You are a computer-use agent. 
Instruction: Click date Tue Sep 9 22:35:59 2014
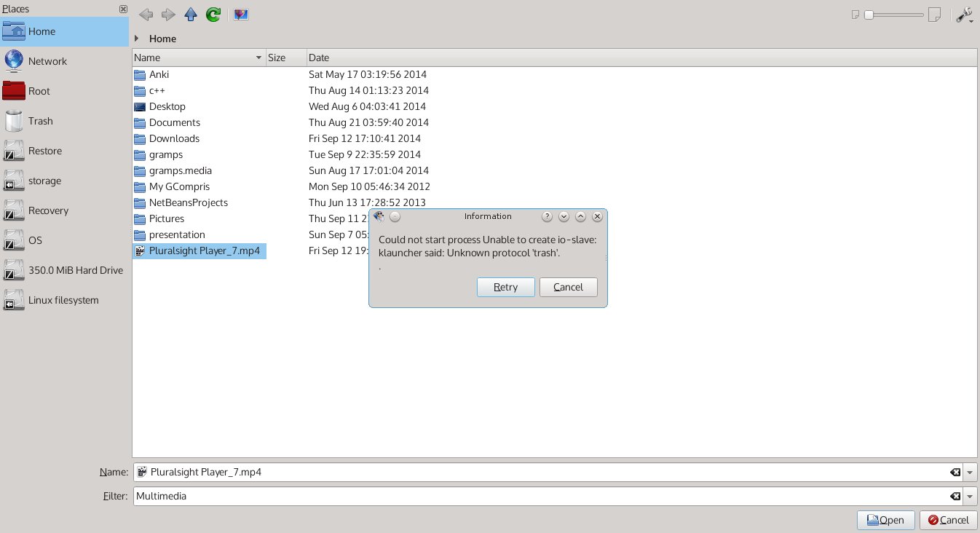[x=365, y=154]
